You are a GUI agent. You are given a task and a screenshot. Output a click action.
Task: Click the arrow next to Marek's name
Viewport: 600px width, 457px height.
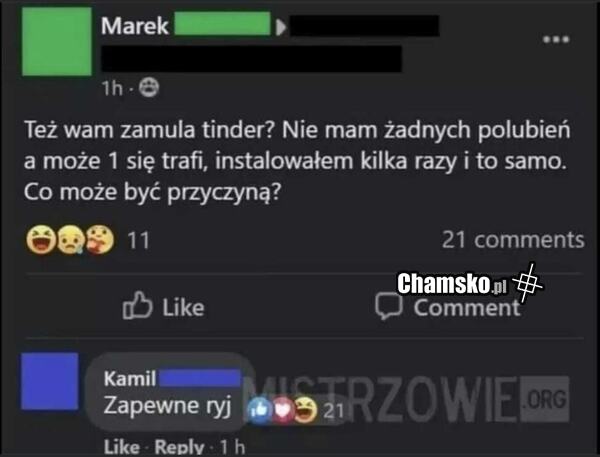pyautogui.click(x=281, y=27)
